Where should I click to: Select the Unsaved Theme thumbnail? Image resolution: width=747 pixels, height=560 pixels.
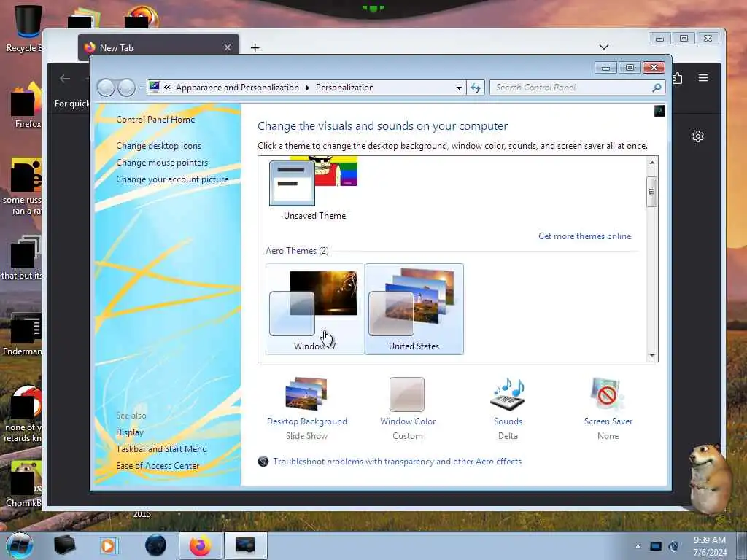pyautogui.click(x=314, y=189)
